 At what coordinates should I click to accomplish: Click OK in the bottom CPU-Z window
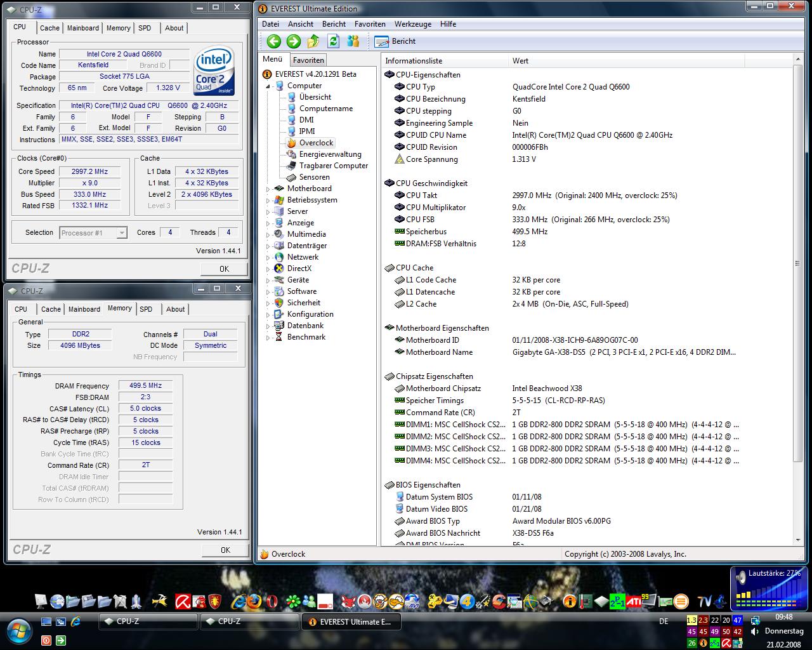225,550
